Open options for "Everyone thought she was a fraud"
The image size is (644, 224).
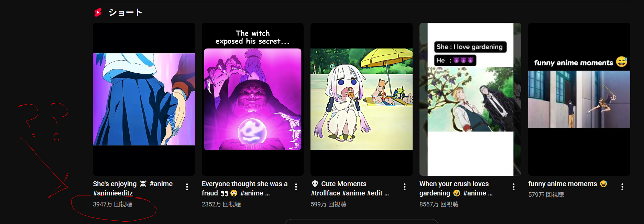click(296, 187)
